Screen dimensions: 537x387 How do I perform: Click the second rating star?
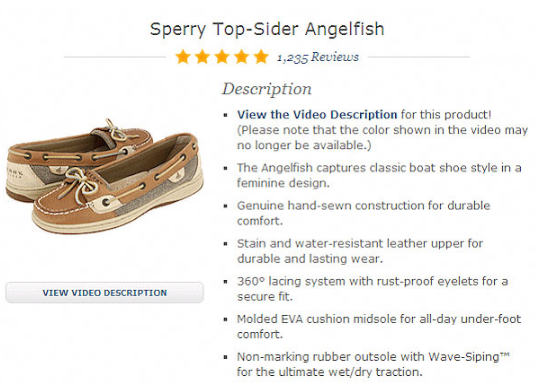(x=202, y=57)
